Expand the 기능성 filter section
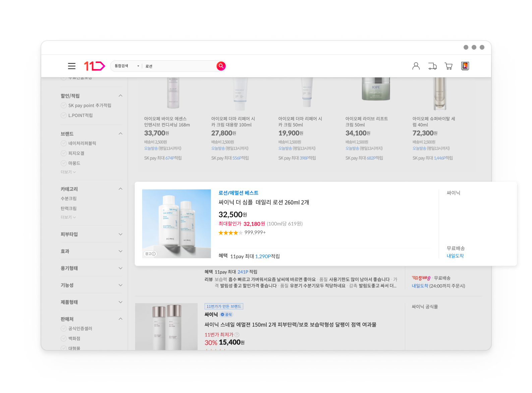Screen dimensions: 532x393 point(120,285)
